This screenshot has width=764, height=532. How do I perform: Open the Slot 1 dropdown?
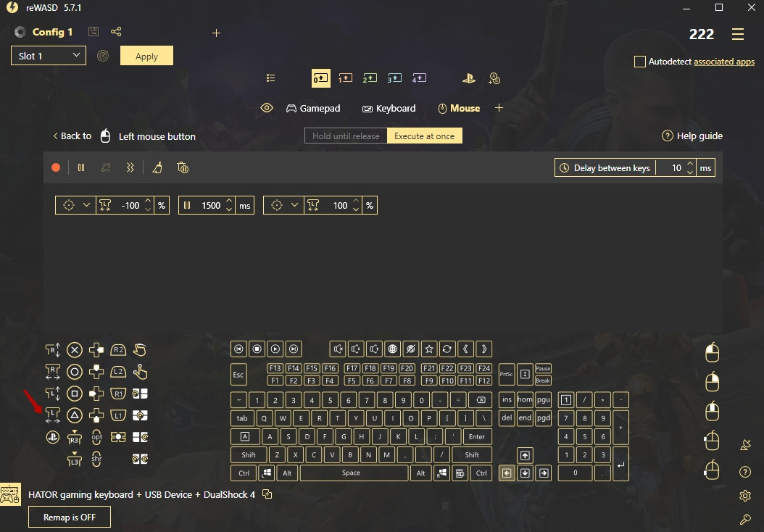(49, 56)
